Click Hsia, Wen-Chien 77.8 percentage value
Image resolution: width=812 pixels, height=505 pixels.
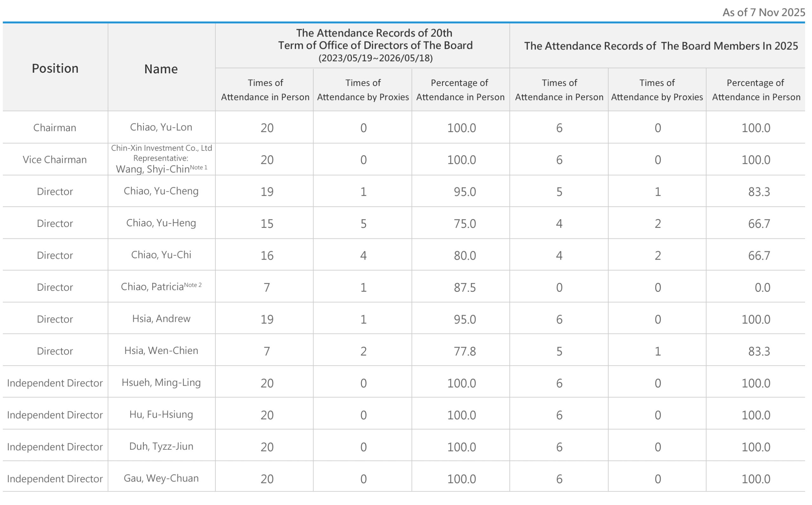point(465,351)
